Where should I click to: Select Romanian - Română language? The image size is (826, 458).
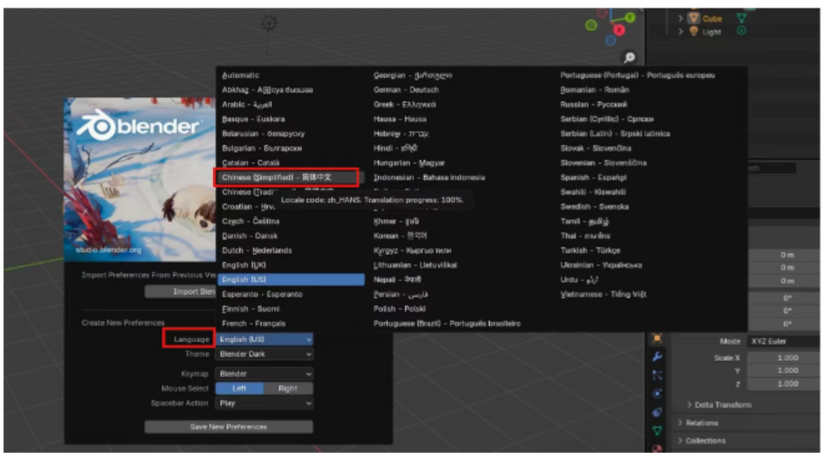[x=594, y=90]
